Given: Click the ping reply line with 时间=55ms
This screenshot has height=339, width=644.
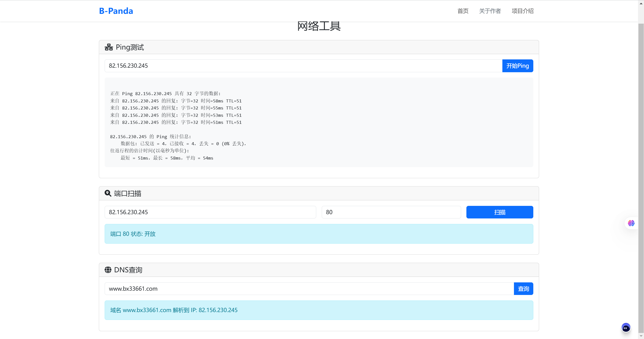Looking at the screenshot, I should [176, 108].
